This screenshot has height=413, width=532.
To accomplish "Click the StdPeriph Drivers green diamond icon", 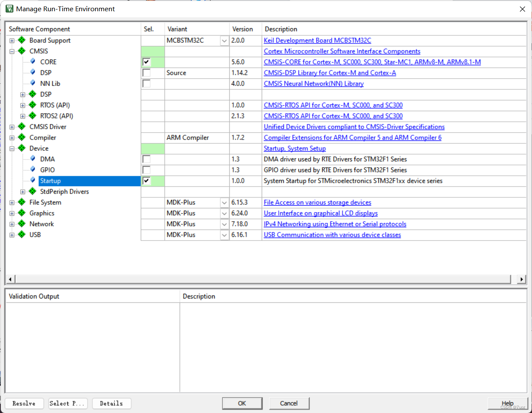I will pos(32,191).
